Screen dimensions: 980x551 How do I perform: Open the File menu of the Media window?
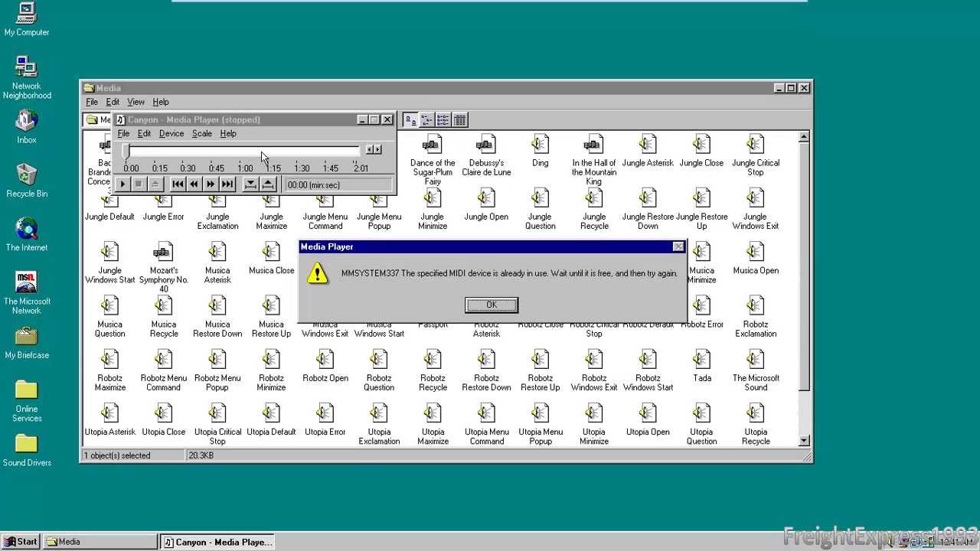92,102
